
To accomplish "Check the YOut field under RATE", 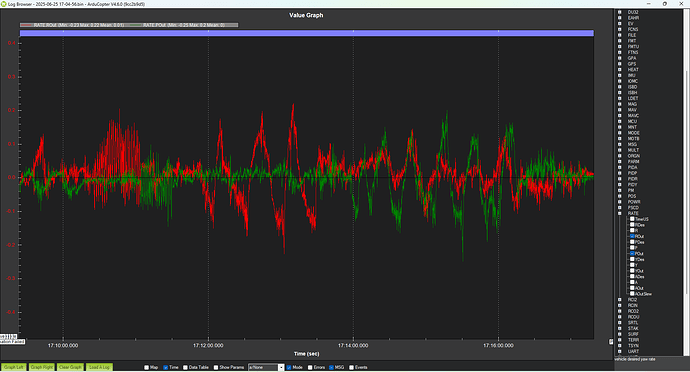I will coord(632,271).
